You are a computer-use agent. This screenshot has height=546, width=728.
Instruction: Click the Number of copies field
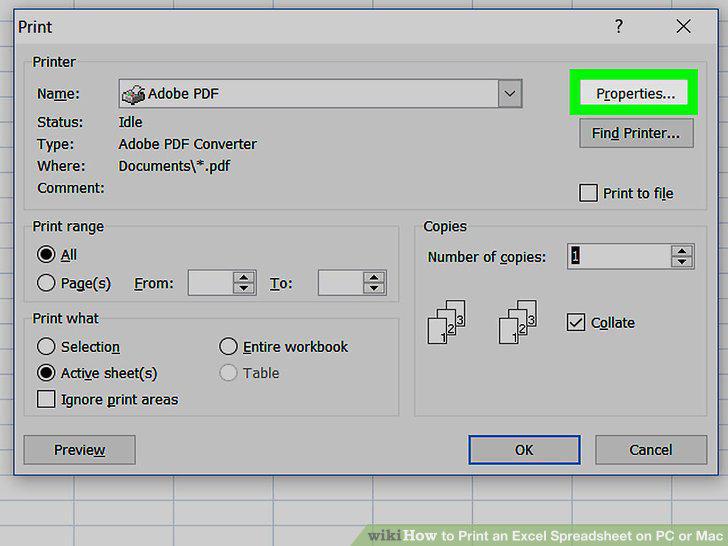(x=619, y=256)
